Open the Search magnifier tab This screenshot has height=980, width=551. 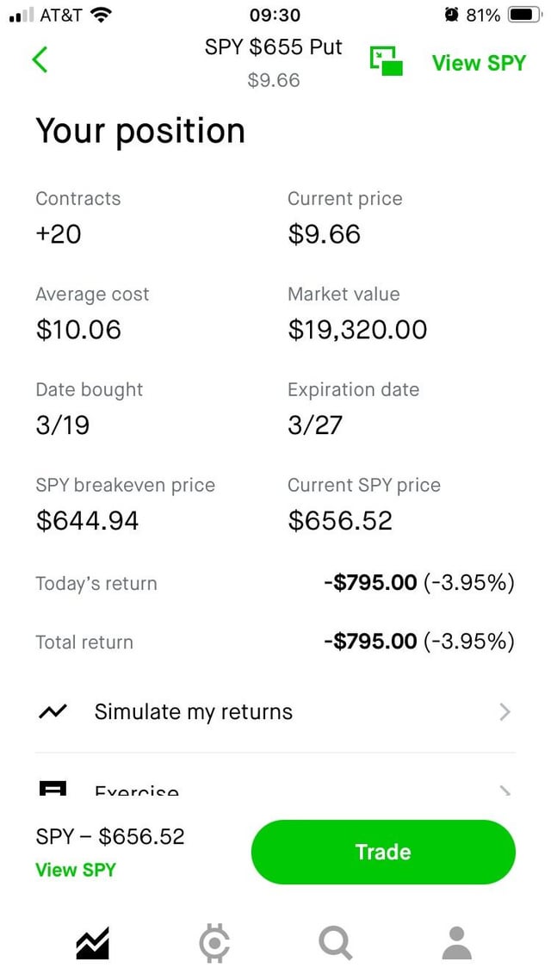[x=336, y=944]
